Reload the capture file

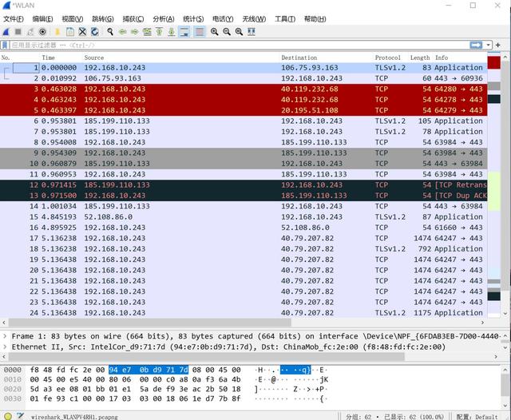[x=95, y=32]
